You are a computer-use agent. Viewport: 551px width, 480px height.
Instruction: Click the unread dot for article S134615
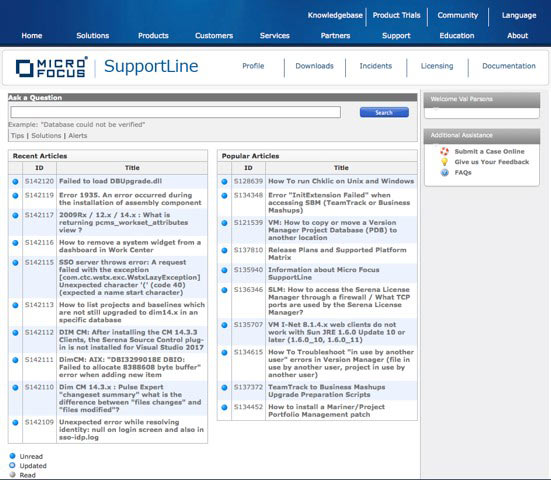(x=224, y=352)
